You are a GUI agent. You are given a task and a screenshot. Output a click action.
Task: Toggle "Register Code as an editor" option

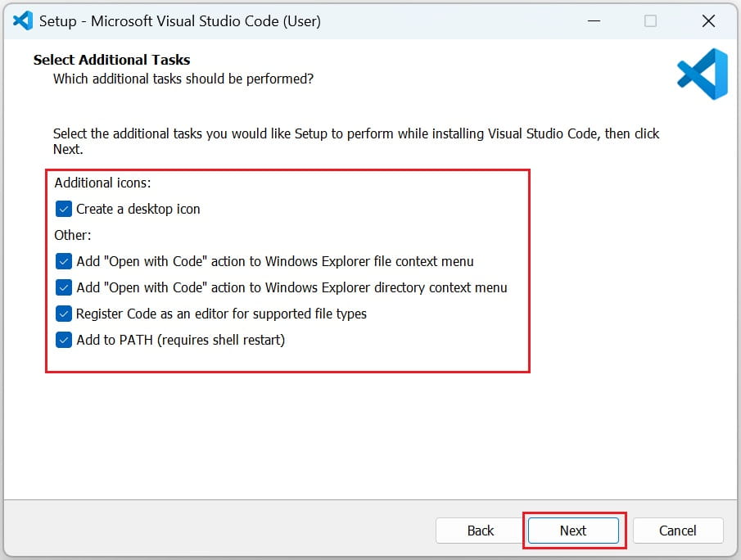click(x=64, y=314)
